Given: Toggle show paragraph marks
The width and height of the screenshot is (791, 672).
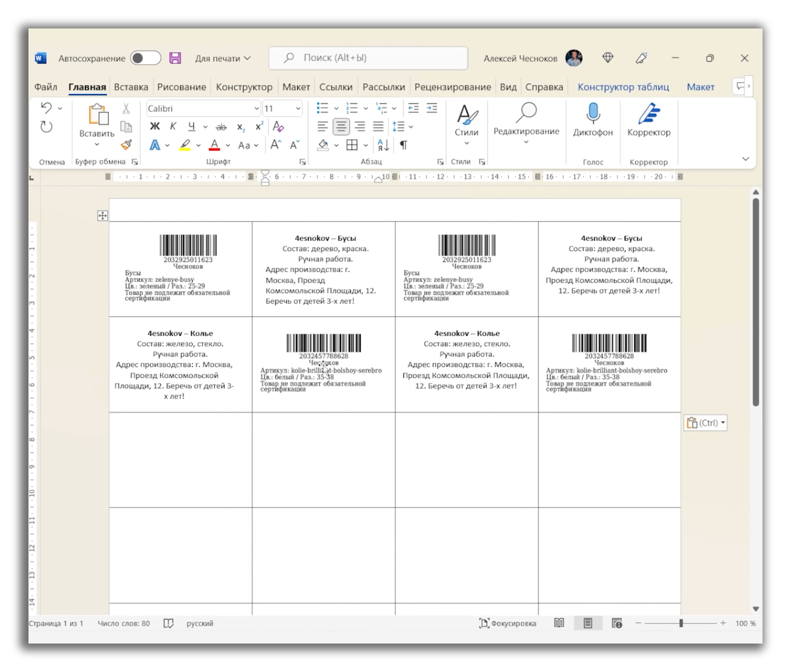Looking at the screenshot, I should [x=403, y=145].
